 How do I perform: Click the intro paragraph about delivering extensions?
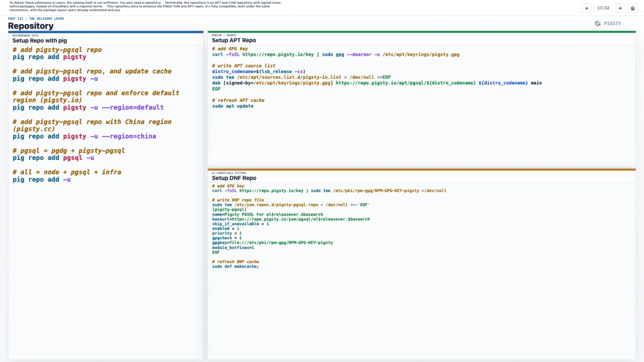(145, 6)
